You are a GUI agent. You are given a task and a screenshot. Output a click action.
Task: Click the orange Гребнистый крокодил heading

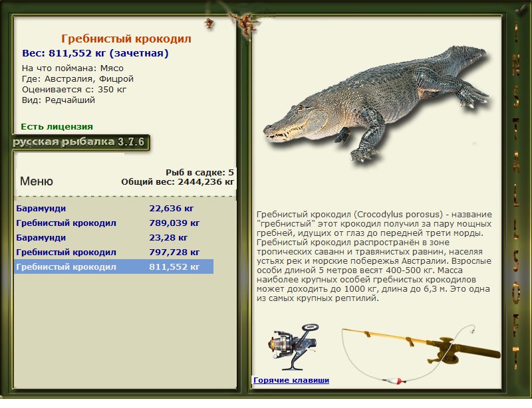[x=126, y=39]
